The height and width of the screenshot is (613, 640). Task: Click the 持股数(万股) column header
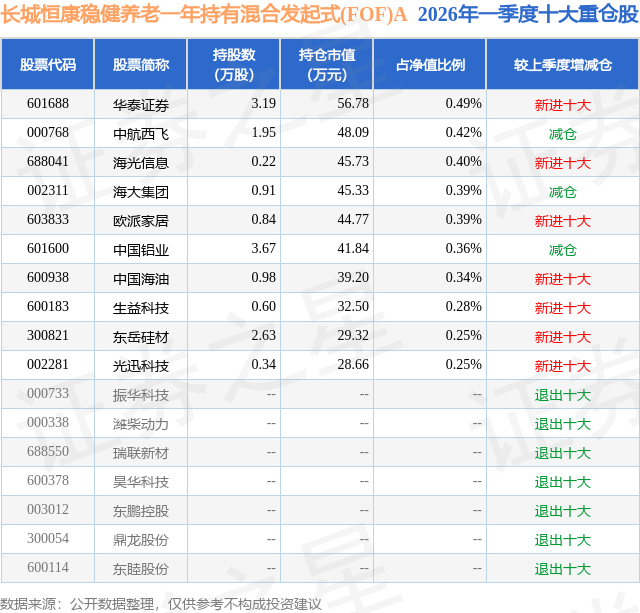pos(234,64)
